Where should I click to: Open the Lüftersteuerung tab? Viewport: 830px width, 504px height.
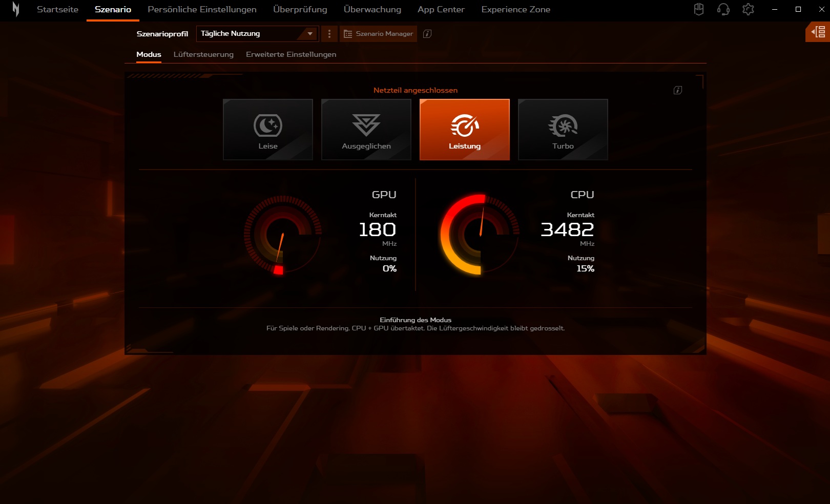pos(203,54)
